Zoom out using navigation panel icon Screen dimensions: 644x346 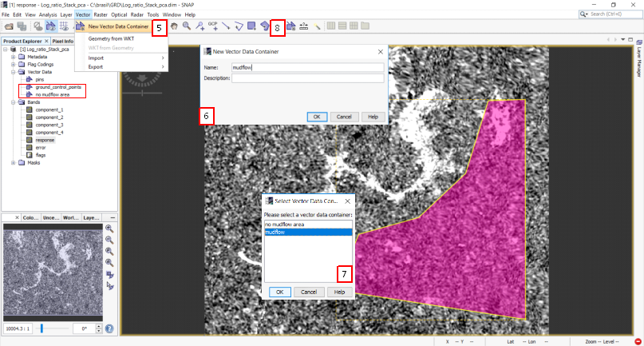pos(109,240)
